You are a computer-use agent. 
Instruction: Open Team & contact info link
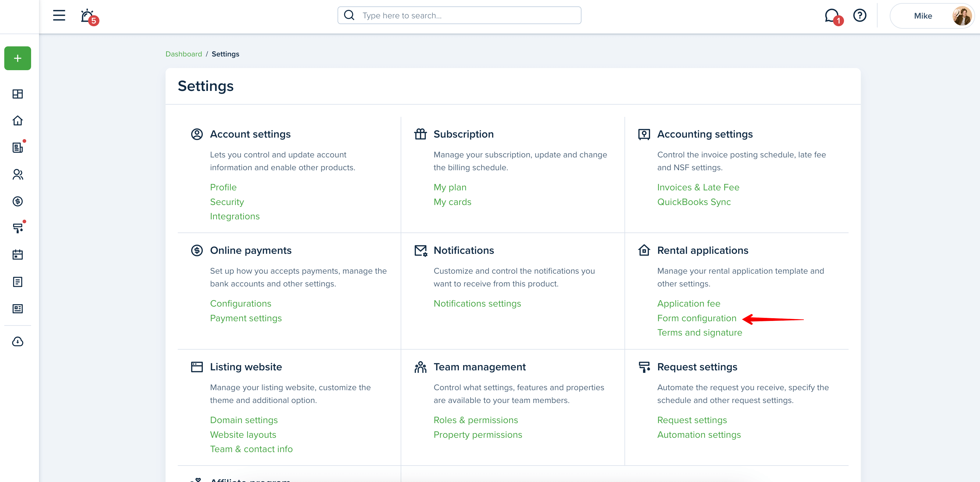pyautogui.click(x=251, y=449)
